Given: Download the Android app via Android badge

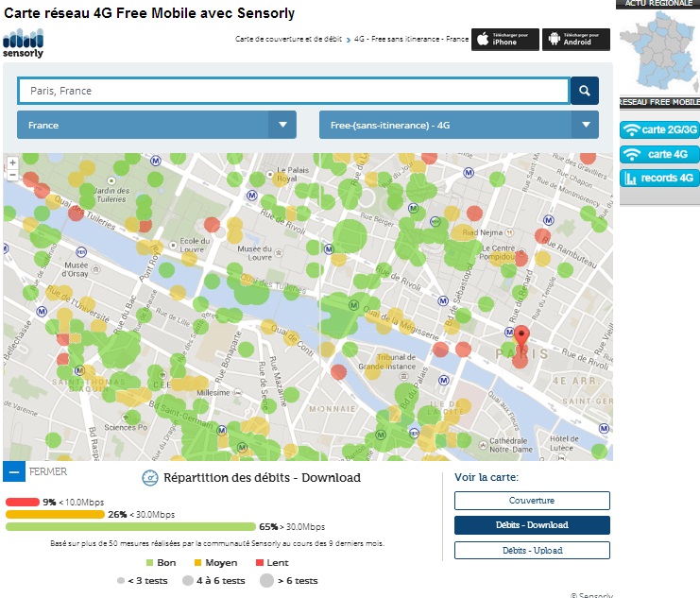Looking at the screenshot, I should coord(575,39).
